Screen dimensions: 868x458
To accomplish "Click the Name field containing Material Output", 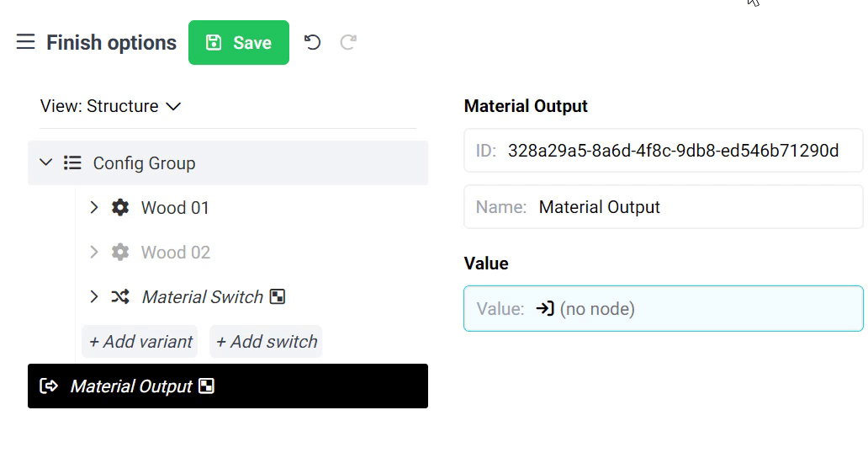I will click(x=663, y=207).
